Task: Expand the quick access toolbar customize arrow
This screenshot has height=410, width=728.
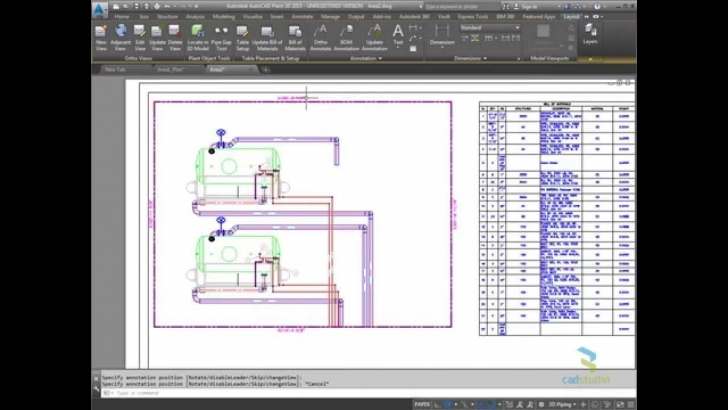Action: (196, 7)
